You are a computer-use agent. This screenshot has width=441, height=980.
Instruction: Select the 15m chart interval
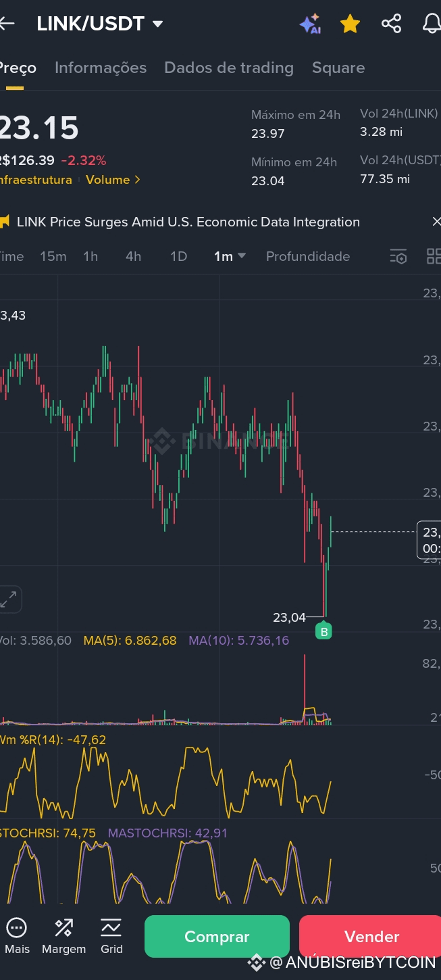coord(53,256)
